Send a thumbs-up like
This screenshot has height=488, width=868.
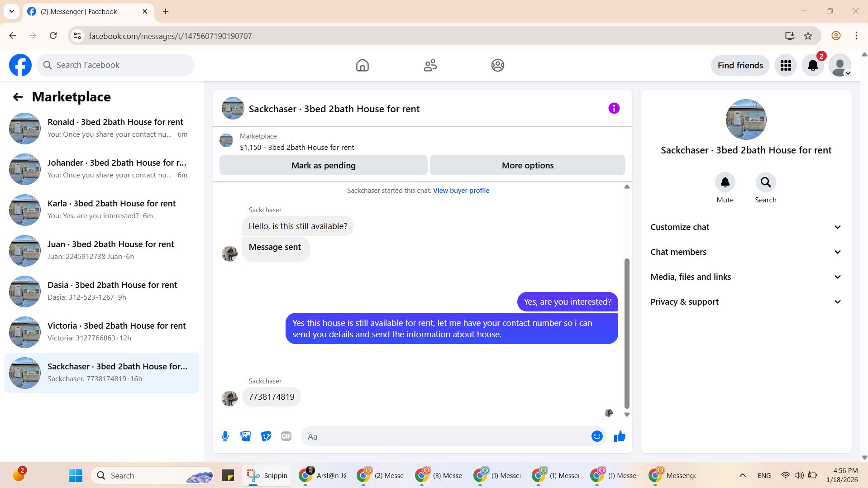[x=619, y=436]
